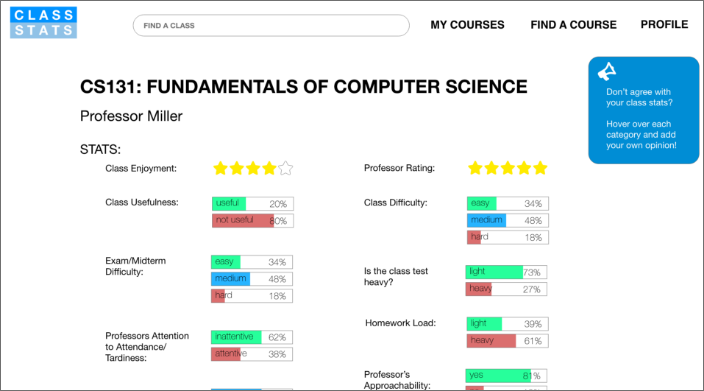This screenshot has width=704, height=391.
Task: Click the third Professor Rating star
Action: tap(508, 168)
